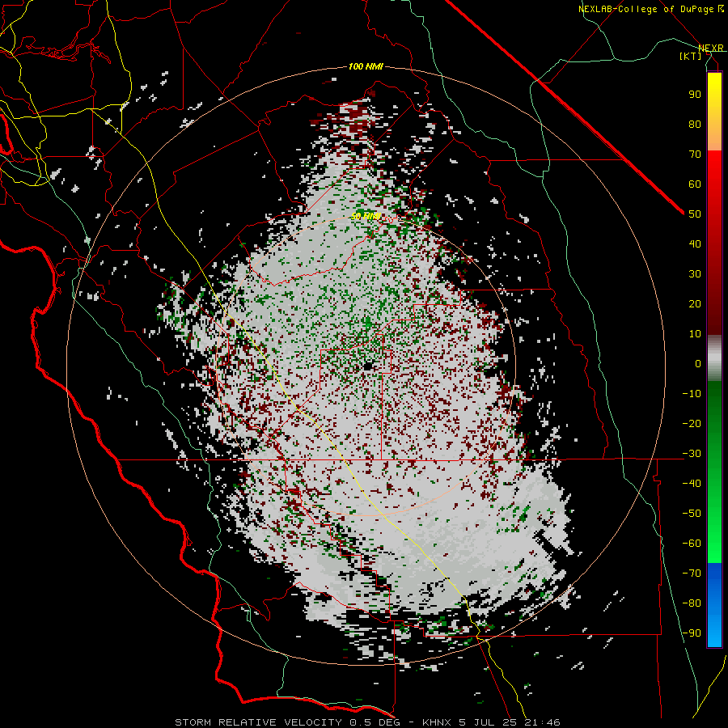
Task: Select the 90 value on velocity scale
Action: (695, 95)
